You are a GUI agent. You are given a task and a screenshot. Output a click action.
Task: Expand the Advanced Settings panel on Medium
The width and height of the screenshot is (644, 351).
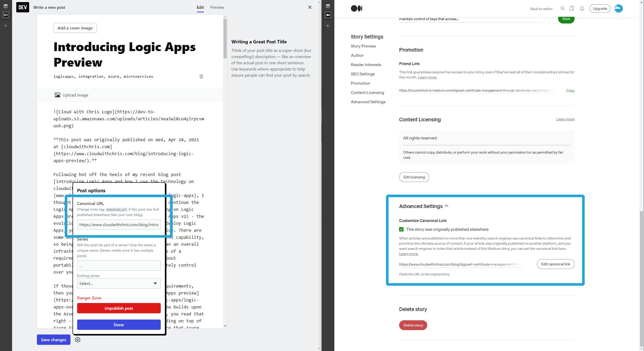click(423, 206)
